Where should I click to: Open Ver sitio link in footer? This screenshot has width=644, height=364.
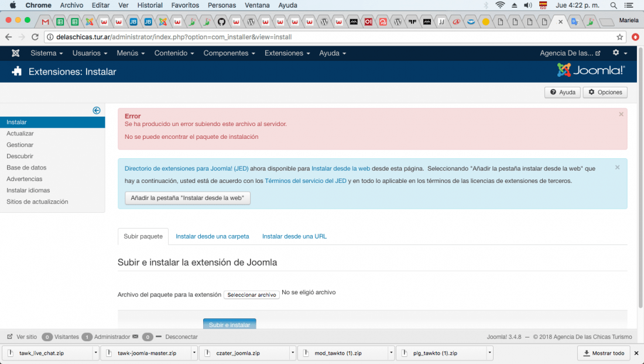click(x=22, y=337)
